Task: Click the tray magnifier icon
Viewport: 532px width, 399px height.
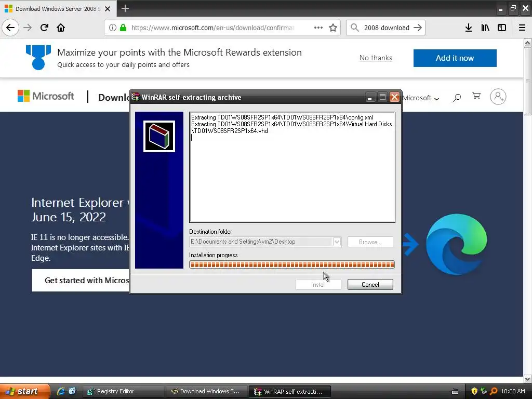Action: 494,391
